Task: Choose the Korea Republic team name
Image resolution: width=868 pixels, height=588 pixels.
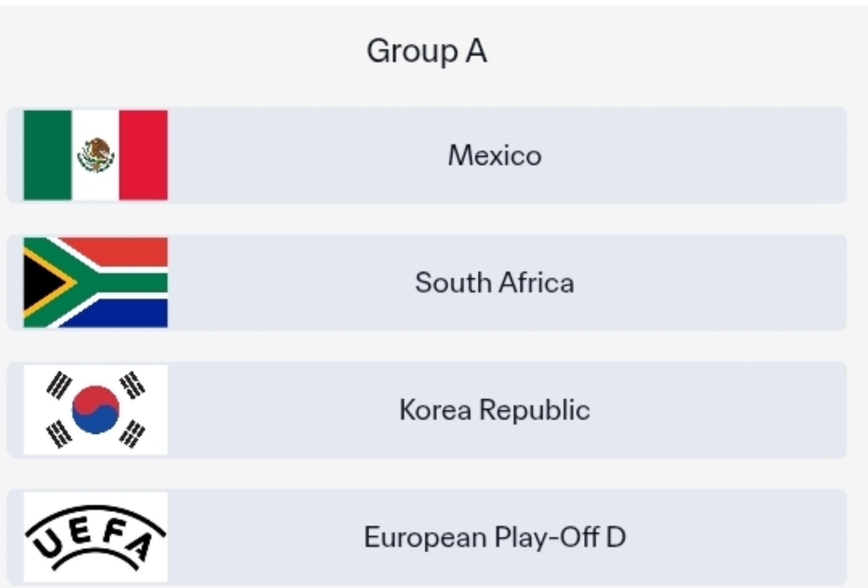Action: (x=494, y=410)
